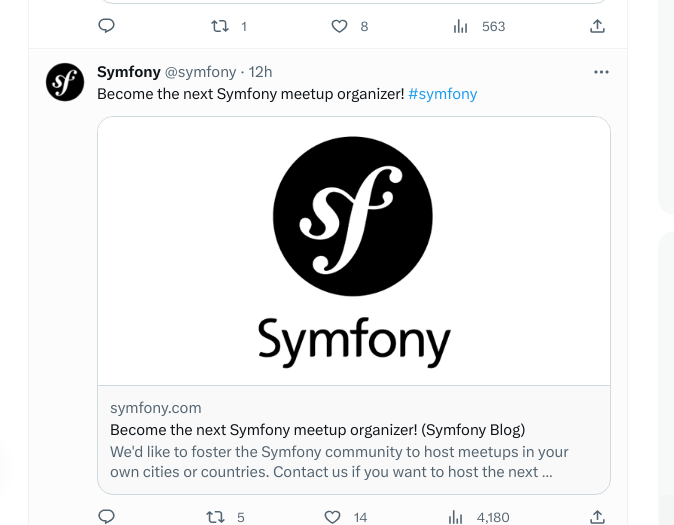
Task: Share the tweet above Symfony's post
Action: point(597,26)
